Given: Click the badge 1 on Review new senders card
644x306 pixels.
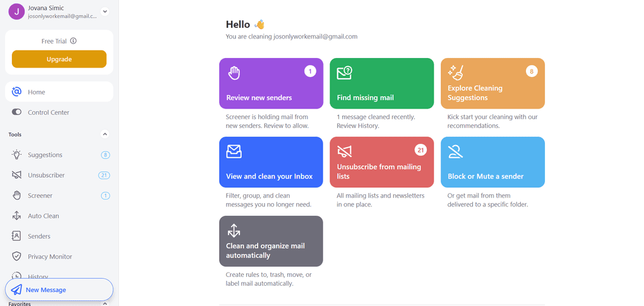Looking at the screenshot, I should pos(310,71).
